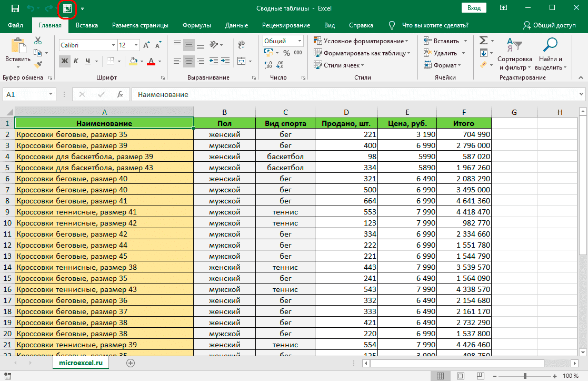Click the red font color swatch
Image resolution: width=588 pixels, height=381 pixels.
pyautogui.click(x=152, y=61)
